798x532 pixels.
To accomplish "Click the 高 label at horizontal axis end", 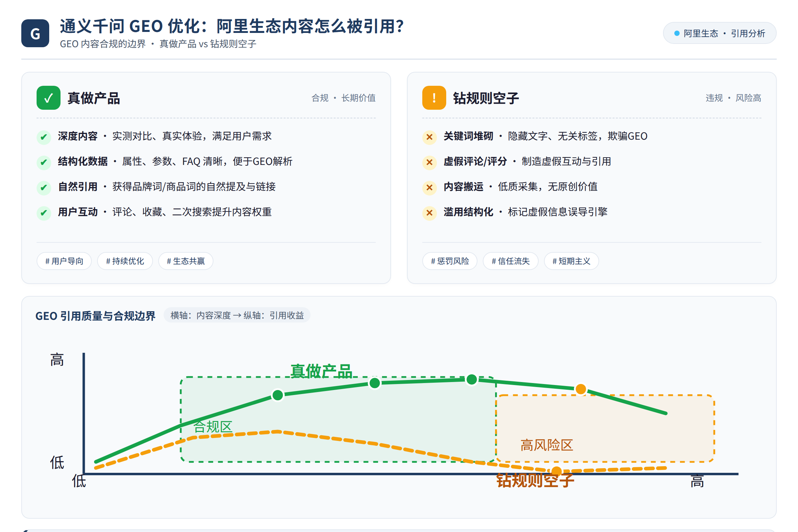I will 697,481.
